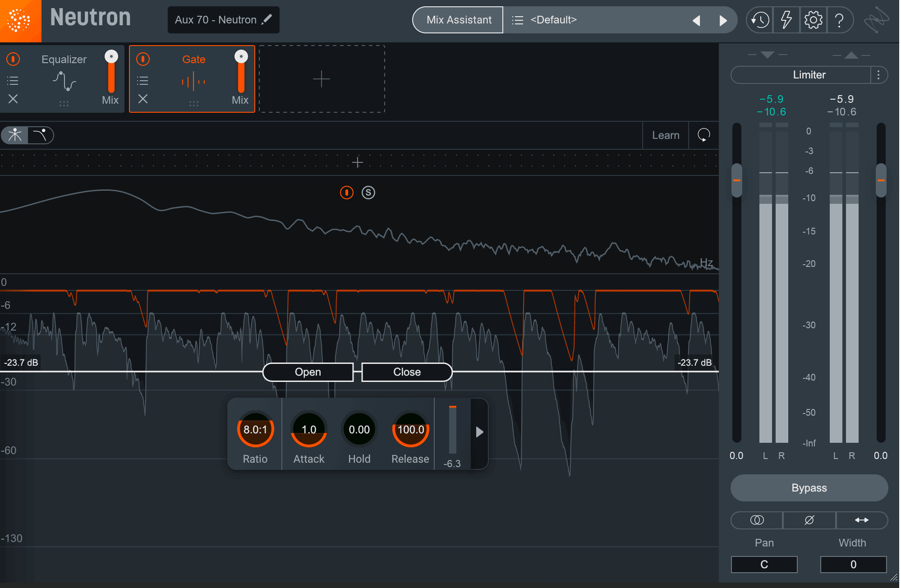Click the input gain value 0.0
Viewport: 901px width, 588px height.
[736, 455]
